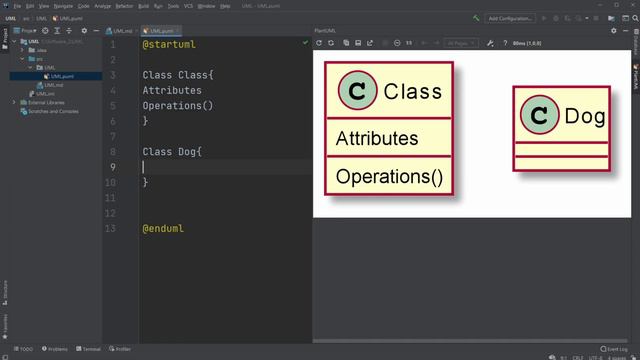Open the Event Log
Image resolution: width=640 pixels, height=360 pixels.
(614, 349)
